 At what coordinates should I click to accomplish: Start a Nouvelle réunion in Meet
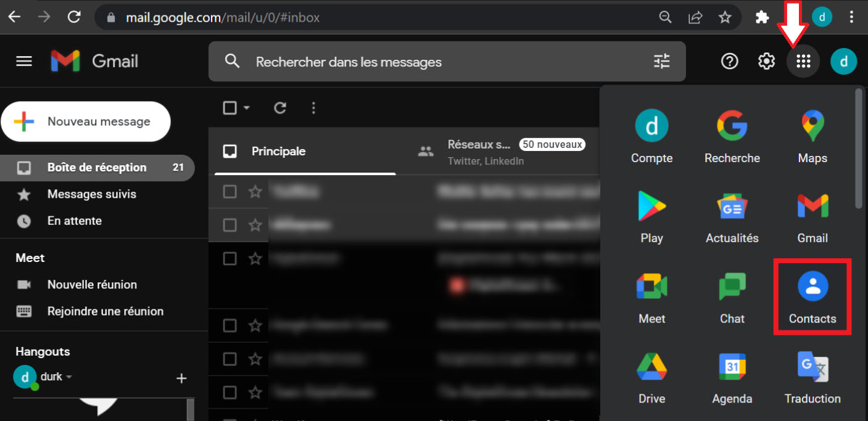click(91, 284)
